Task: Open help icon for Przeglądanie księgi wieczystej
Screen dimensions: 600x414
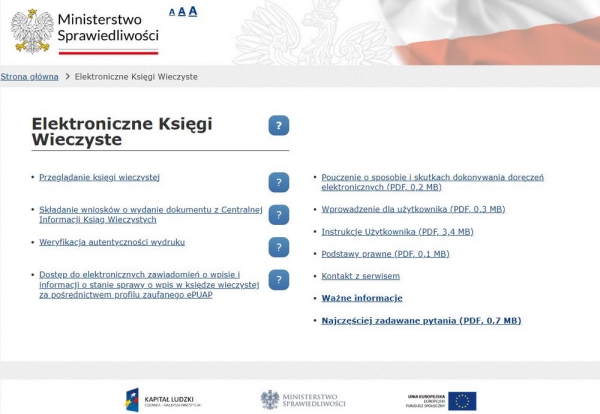Action: 279,182
